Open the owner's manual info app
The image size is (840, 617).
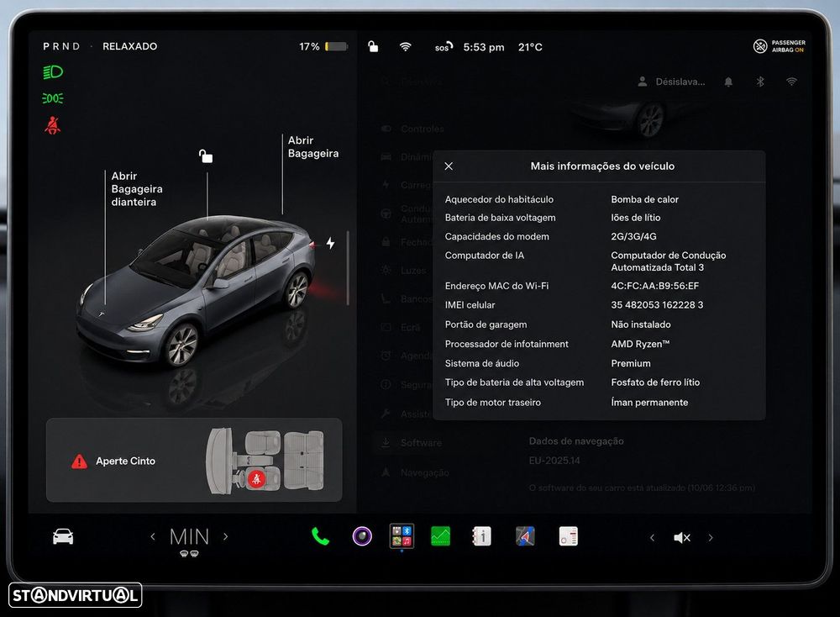pyautogui.click(x=481, y=536)
